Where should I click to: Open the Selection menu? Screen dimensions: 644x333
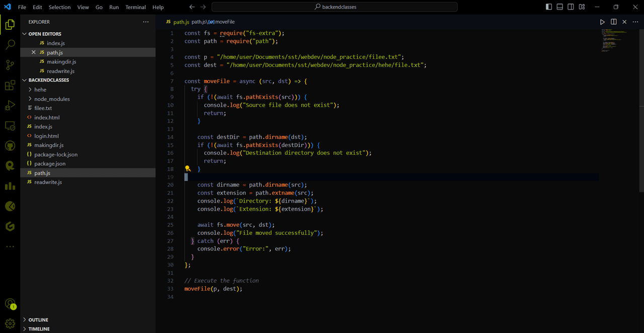(x=59, y=7)
